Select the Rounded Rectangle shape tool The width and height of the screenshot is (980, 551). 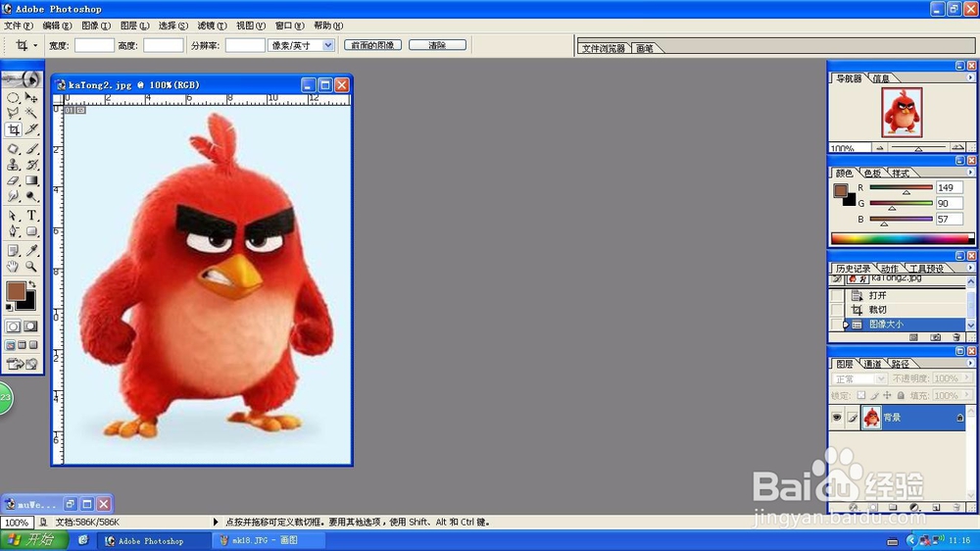pos(31,230)
